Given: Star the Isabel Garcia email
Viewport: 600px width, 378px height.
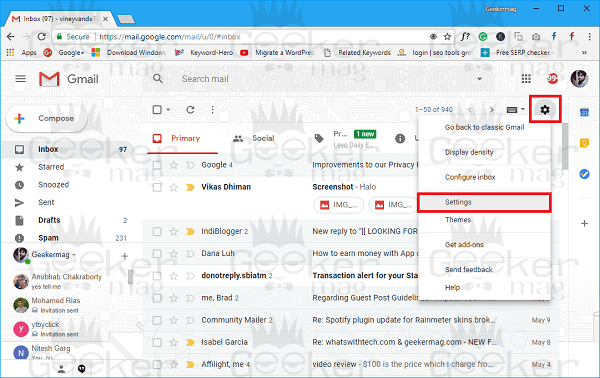Looking at the screenshot, I should (x=174, y=342).
